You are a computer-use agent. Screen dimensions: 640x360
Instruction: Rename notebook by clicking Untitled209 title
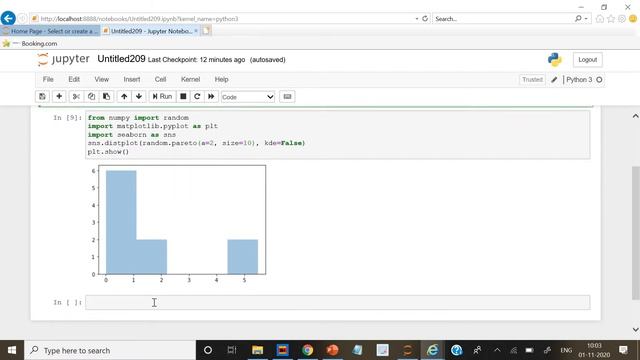[x=121, y=59]
